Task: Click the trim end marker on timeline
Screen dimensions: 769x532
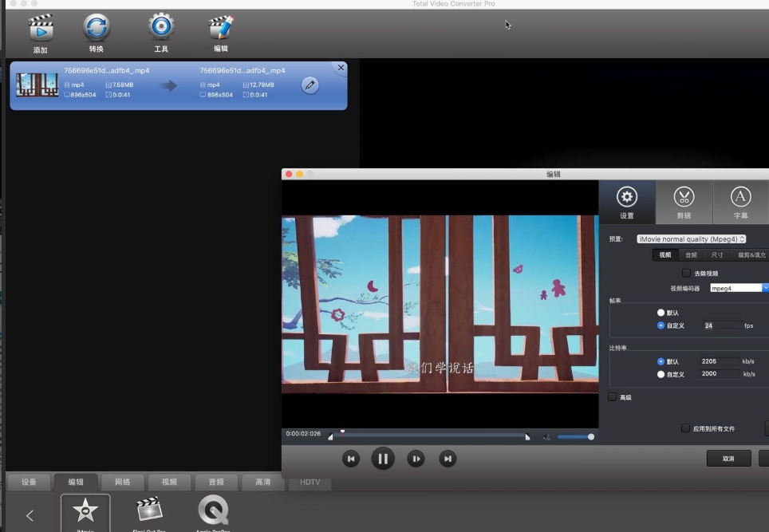Action: pyautogui.click(x=527, y=437)
